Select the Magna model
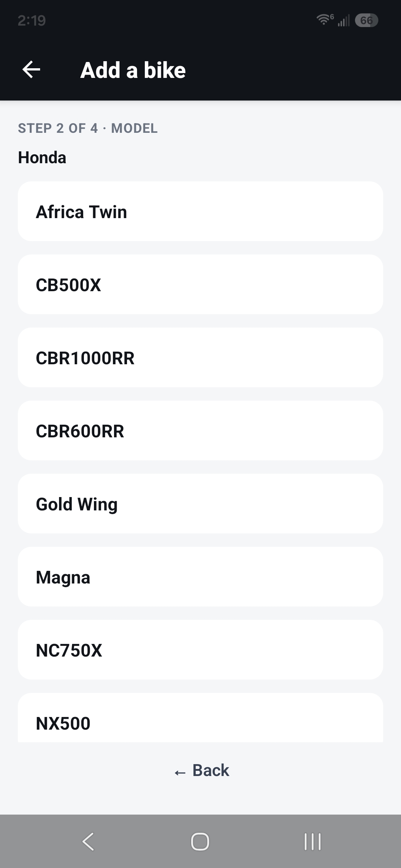The width and height of the screenshot is (401, 868). click(x=200, y=577)
